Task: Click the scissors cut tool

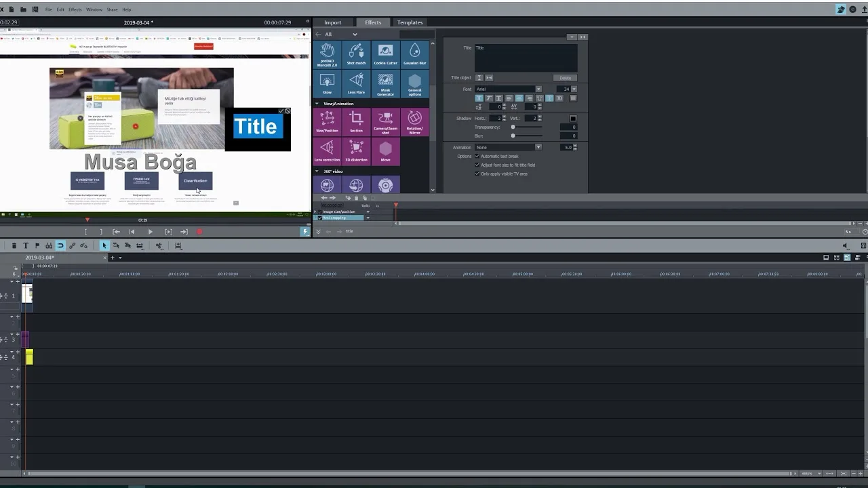Action: (x=159, y=245)
